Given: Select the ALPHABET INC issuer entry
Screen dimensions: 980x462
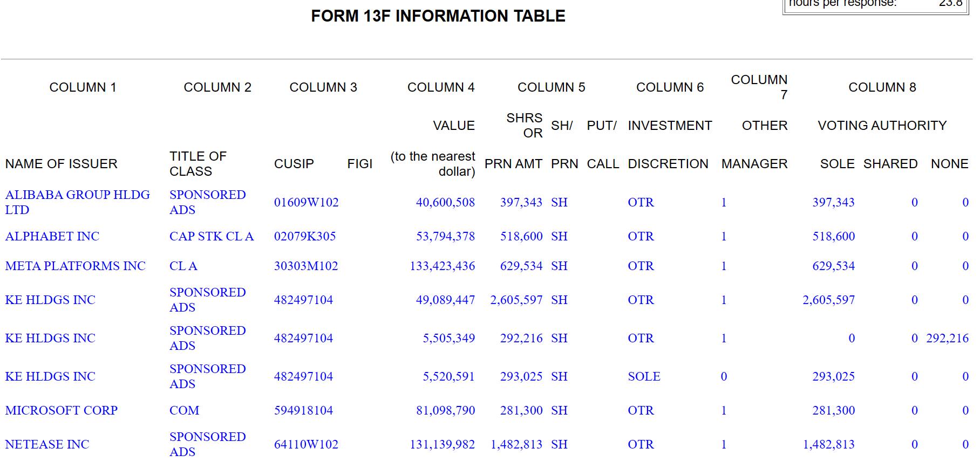Looking at the screenshot, I should pyautogui.click(x=52, y=236).
